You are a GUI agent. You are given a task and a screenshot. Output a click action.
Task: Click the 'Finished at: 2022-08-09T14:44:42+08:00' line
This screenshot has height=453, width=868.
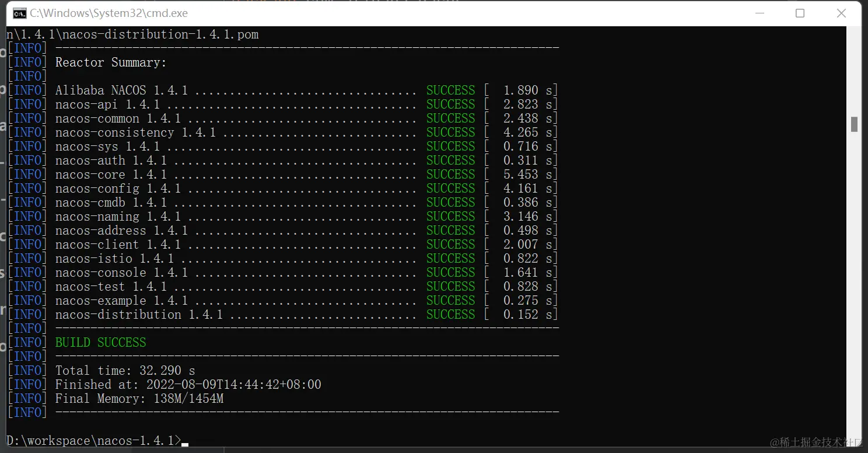(x=188, y=385)
